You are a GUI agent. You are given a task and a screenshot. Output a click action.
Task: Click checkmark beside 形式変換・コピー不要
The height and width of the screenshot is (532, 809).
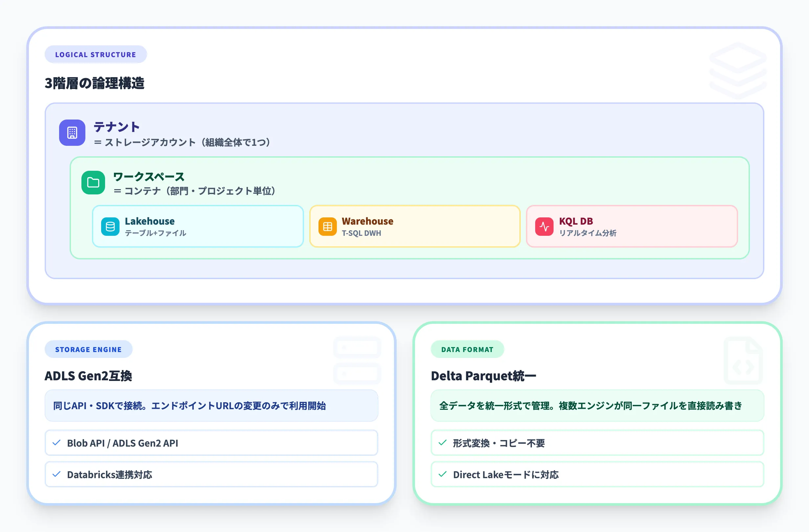(443, 443)
